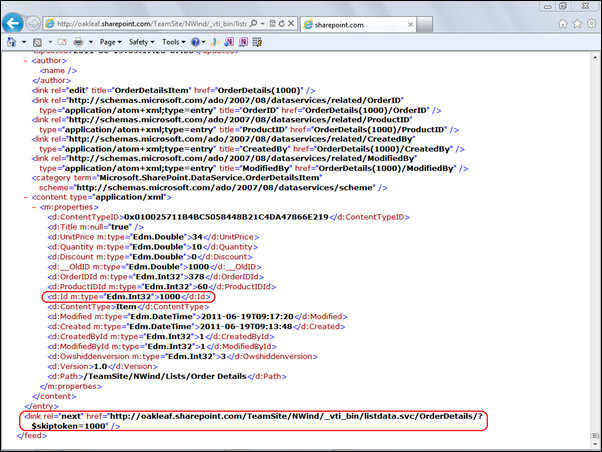The width and height of the screenshot is (602, 452).
Task: Click the vertical scrollbar up arrow
Action: (x=595, y=57)
